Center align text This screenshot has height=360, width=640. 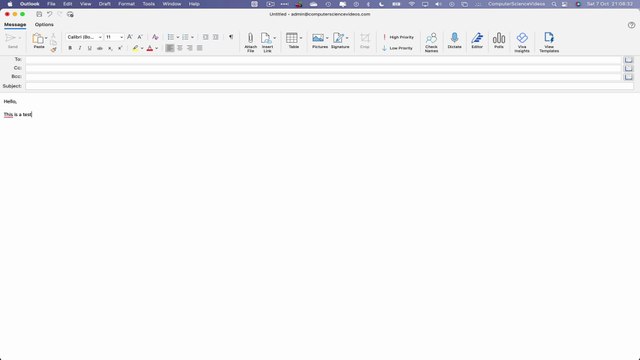click(180, 48)
